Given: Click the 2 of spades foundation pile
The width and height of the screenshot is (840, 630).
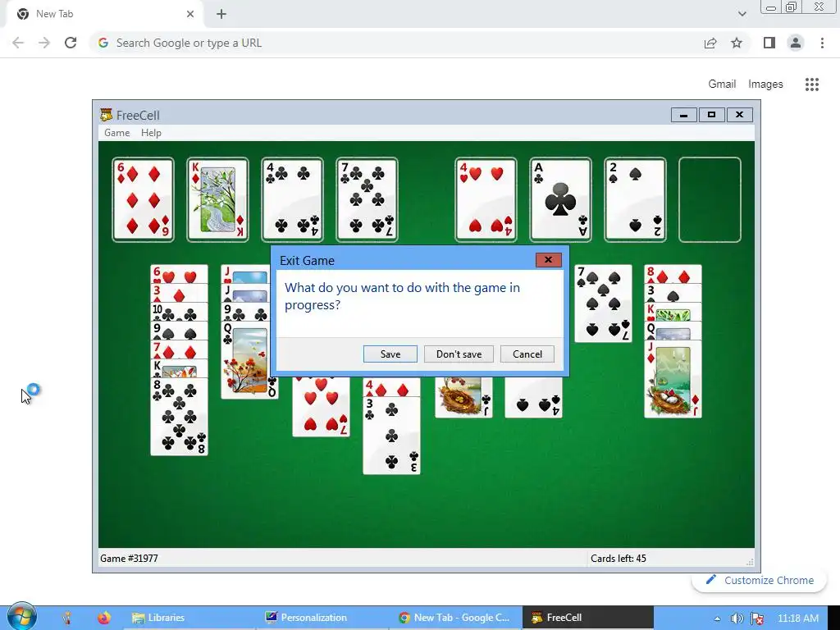Looking at the screenshot, I should click(635, 200).
